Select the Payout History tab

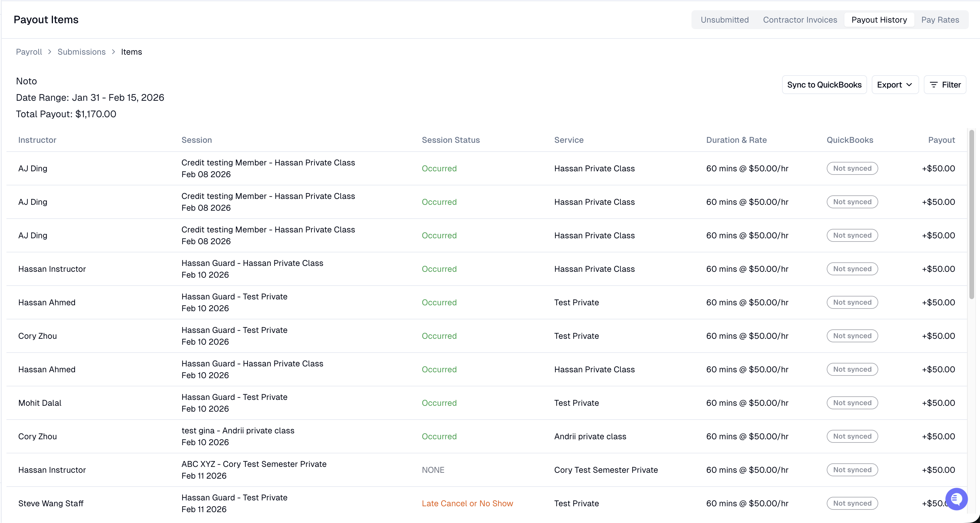(x=879, y=20)
